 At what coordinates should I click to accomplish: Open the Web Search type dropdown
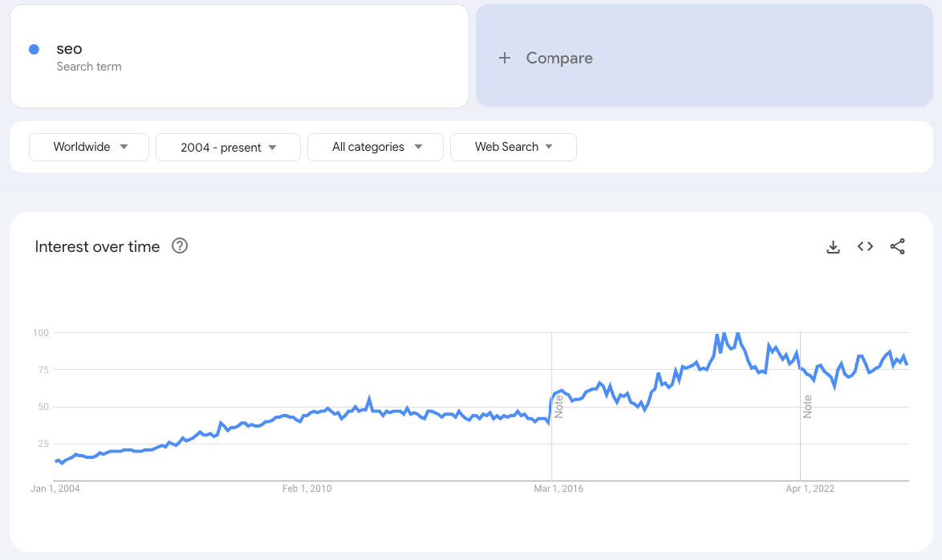click(513, 147)
